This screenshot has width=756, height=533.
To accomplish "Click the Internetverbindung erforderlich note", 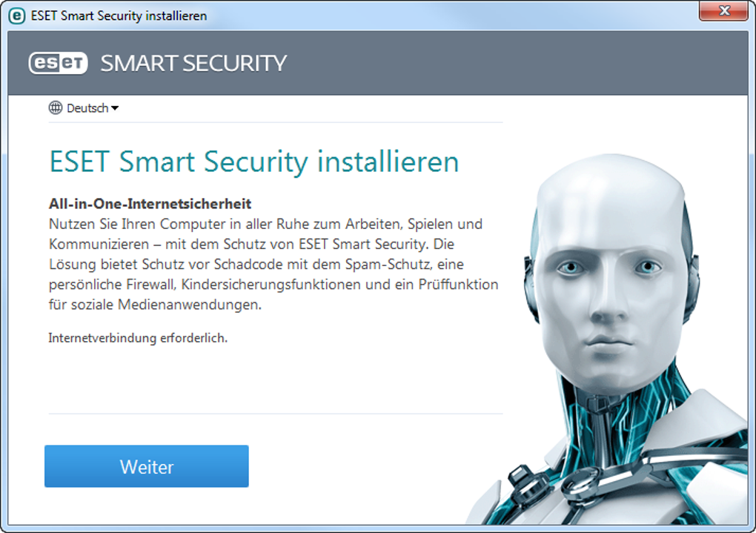I will tap(138, 338).
